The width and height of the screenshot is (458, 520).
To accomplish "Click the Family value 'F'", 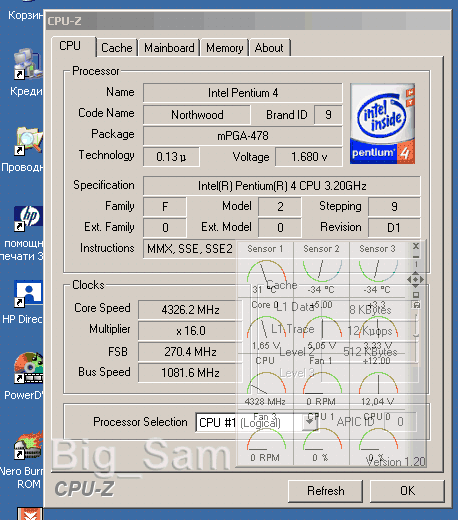I will click(x=165, y=207).
